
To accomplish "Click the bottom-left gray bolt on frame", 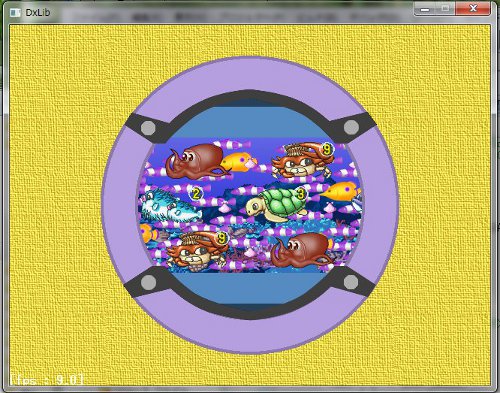I will (148, 282).
